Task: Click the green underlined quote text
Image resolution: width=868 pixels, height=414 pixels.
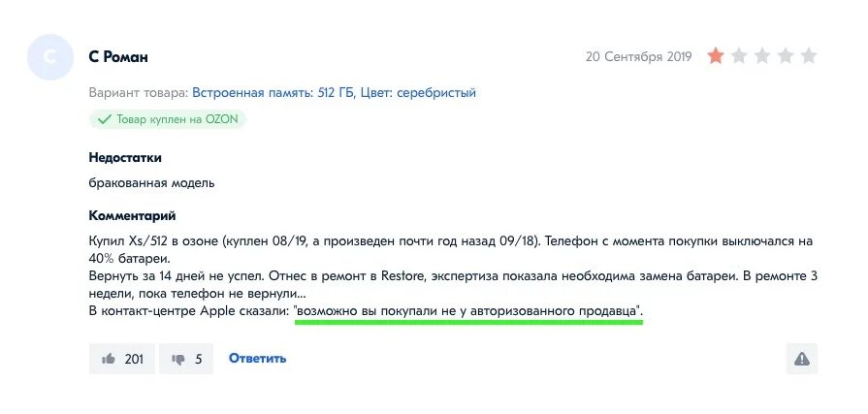Action: [468, 311]
